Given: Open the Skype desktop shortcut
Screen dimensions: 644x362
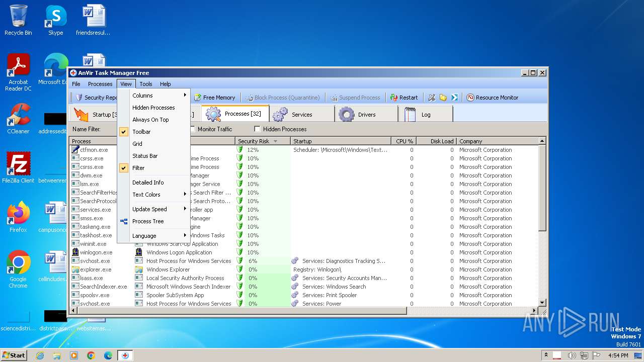Looking at the screenshot, I should pyautogui.click(x=55, y=21).
